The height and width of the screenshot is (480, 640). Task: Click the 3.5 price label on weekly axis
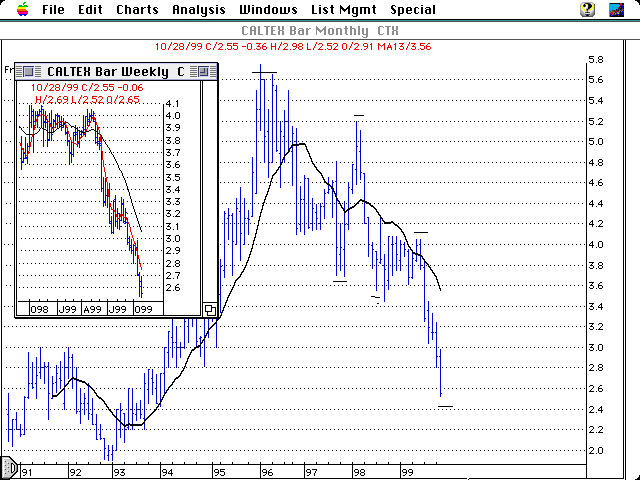[x=173, y=178]
